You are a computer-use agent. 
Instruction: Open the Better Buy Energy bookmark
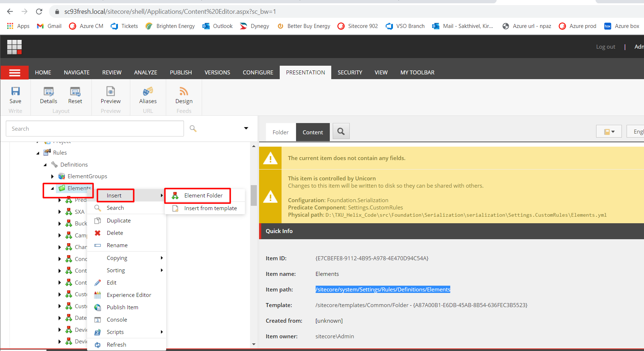tap(304, 26)
